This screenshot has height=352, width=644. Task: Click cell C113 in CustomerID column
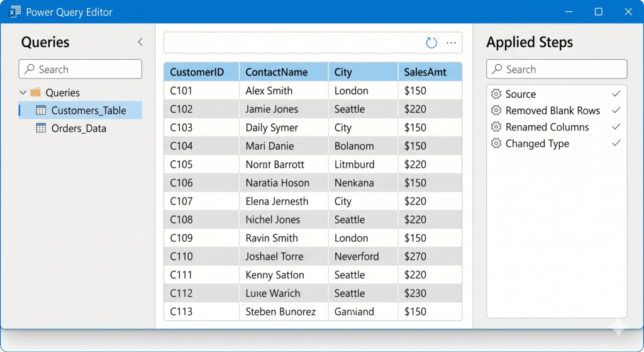[201, 311]
